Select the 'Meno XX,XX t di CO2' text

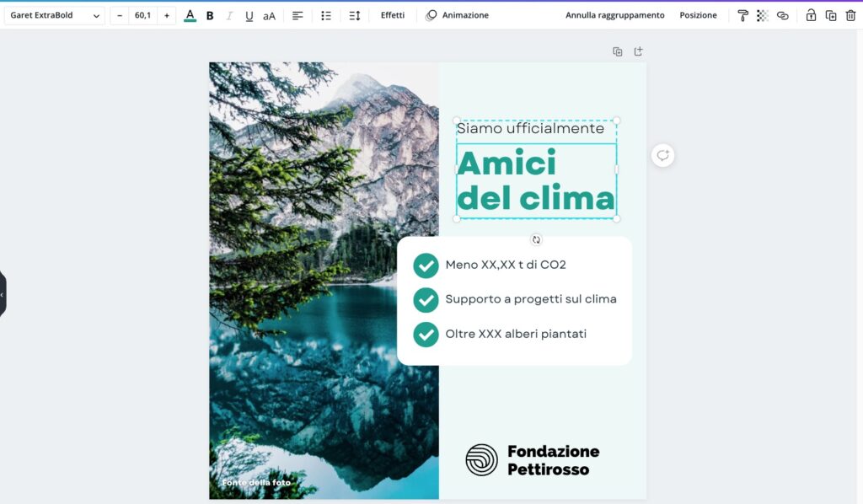506,265
